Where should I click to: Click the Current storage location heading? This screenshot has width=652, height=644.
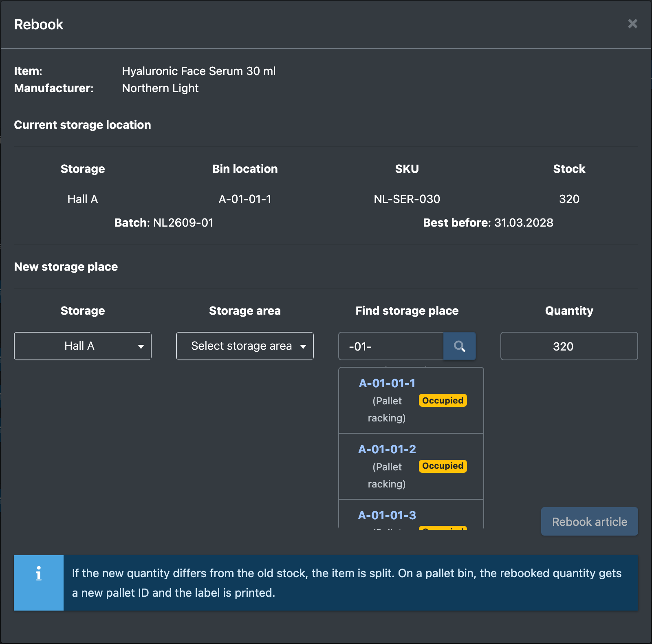[83, 125]
